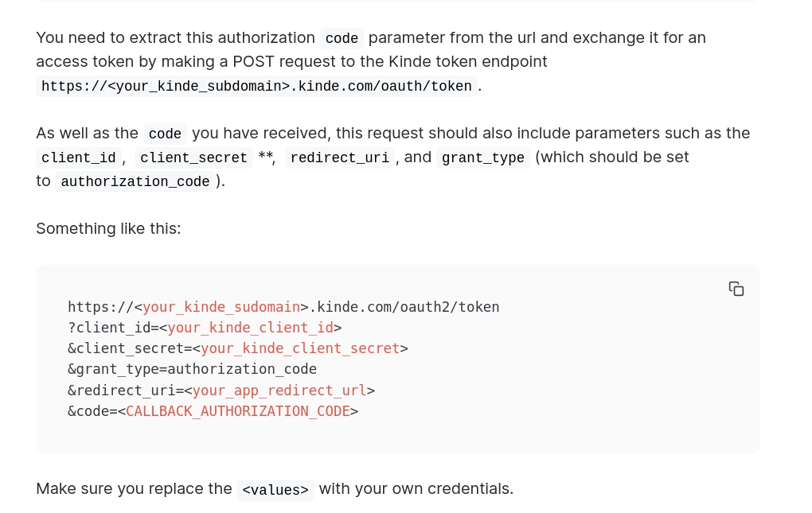Click the inline 'code' tag in the first paragraph
812x513 pixels.
point(342,38)
